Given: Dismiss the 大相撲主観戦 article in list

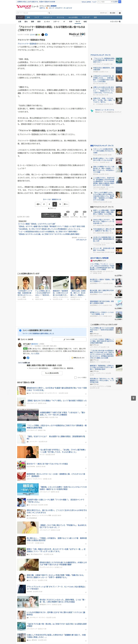Looking at the screenshot, I should (x=86, y=420).
